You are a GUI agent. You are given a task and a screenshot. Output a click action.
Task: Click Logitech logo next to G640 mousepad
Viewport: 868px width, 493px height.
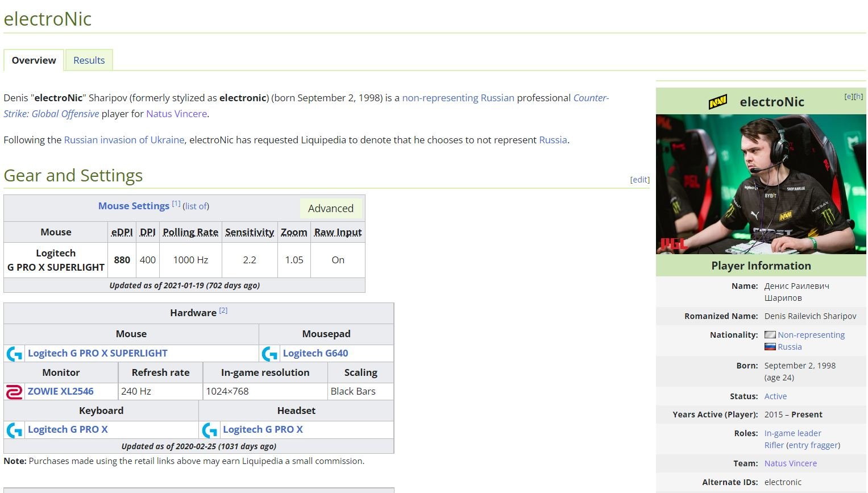point(269,354)
